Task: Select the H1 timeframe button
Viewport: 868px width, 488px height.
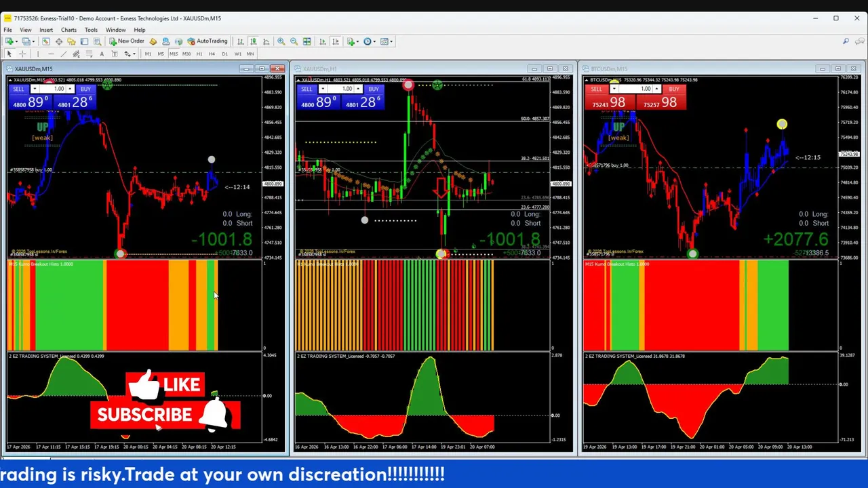Action: (x=199, y=54)
